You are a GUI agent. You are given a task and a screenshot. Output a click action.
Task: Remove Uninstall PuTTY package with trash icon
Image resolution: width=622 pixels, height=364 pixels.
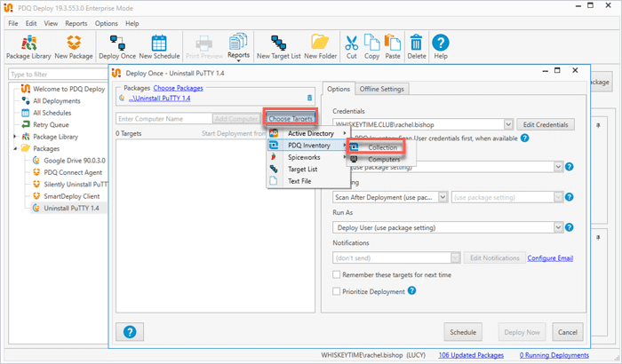coord(309,98)
